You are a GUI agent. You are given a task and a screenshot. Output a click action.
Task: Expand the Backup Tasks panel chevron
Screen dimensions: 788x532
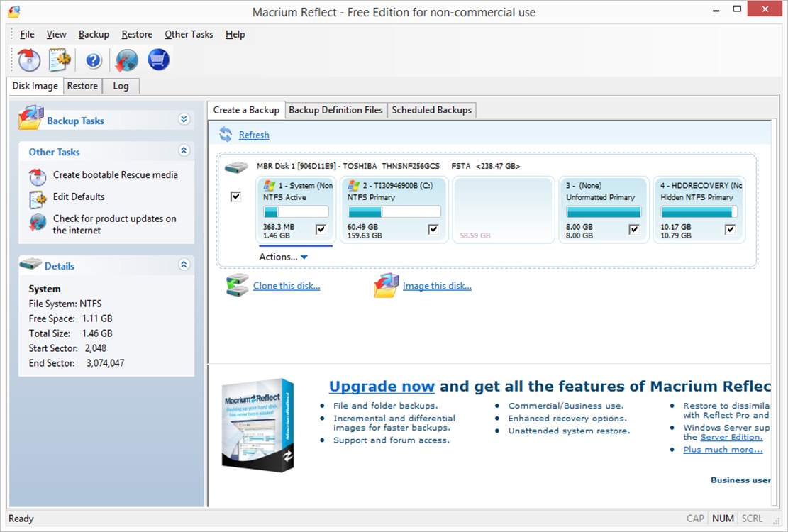click(x=184, y=120)
